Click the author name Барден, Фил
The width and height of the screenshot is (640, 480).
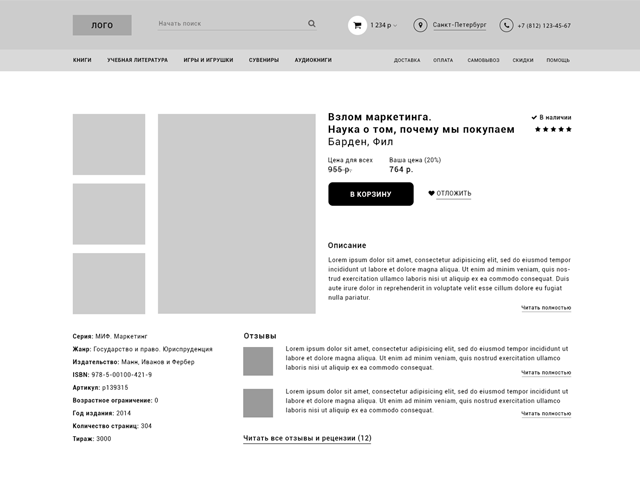360,142
